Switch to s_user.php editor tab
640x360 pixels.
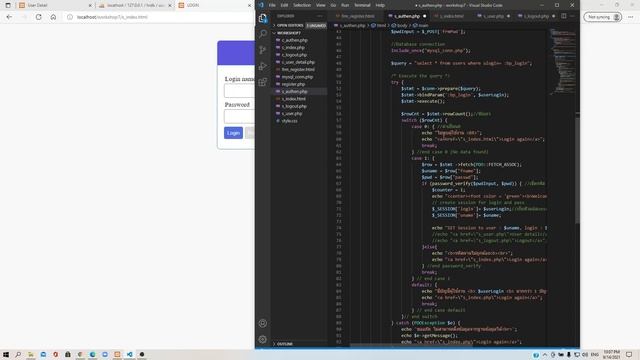point(493,16)
